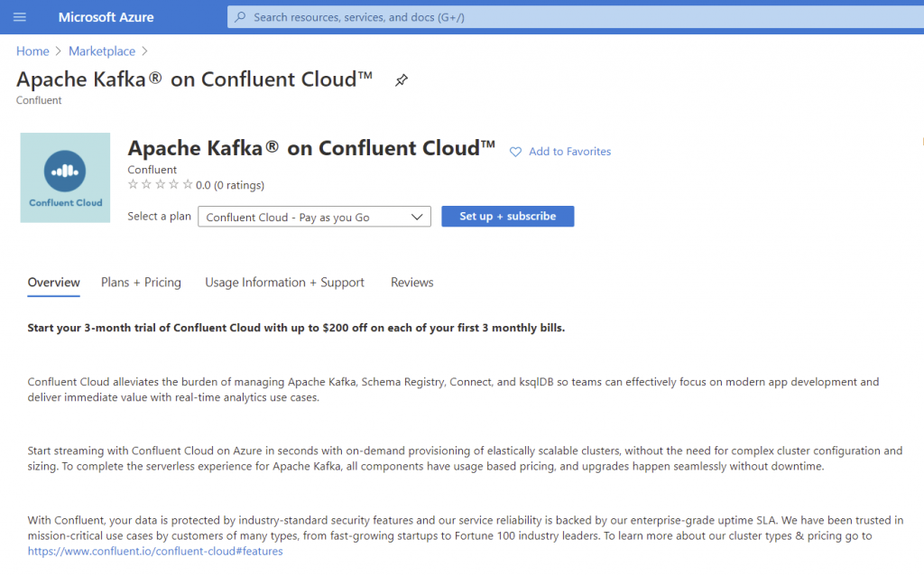Click the fifth rating star

tap(188, 185)
